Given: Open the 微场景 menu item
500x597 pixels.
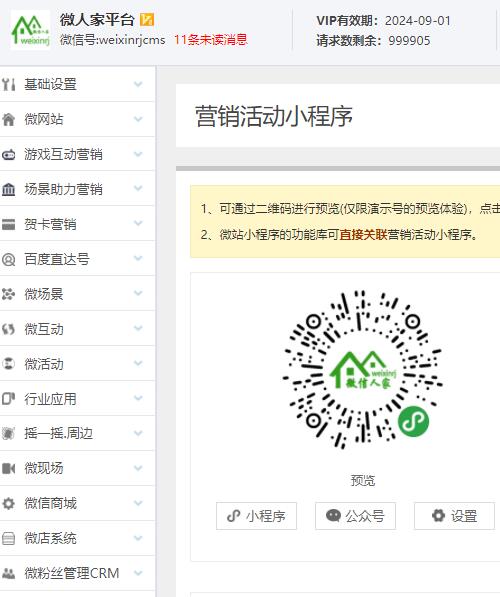Looking at the screenshot, I should (77, 294).
